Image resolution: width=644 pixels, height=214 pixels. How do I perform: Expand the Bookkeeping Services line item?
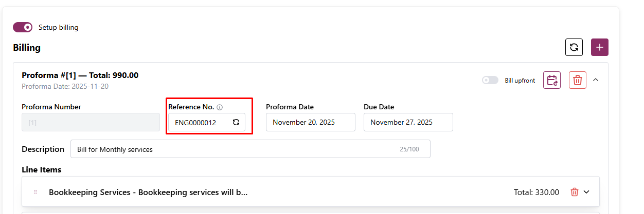point(586,192)
